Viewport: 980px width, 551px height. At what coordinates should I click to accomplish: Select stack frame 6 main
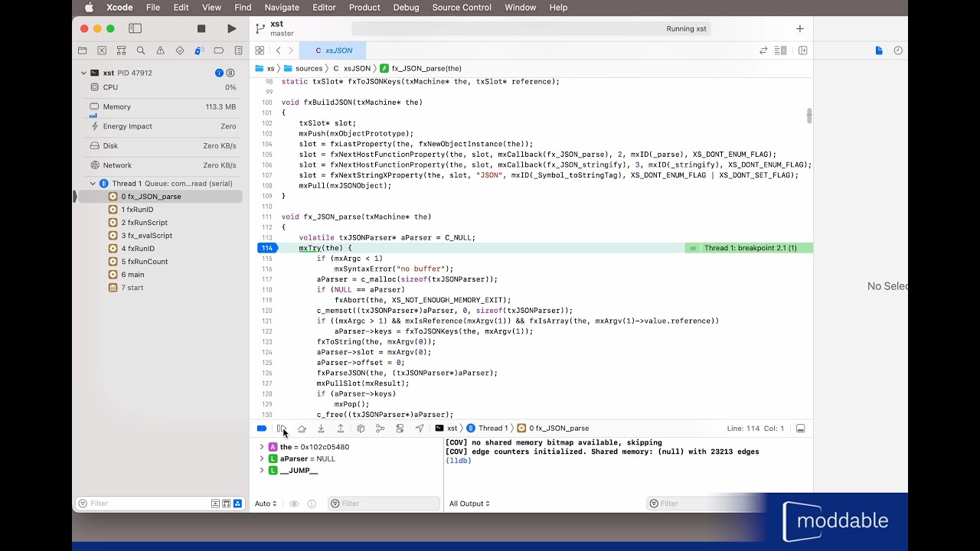point(159,275)
